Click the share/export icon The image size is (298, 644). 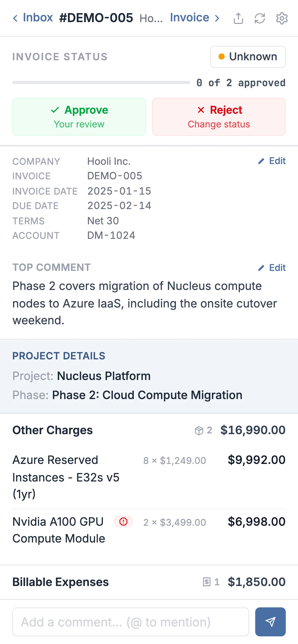point(238,18)
